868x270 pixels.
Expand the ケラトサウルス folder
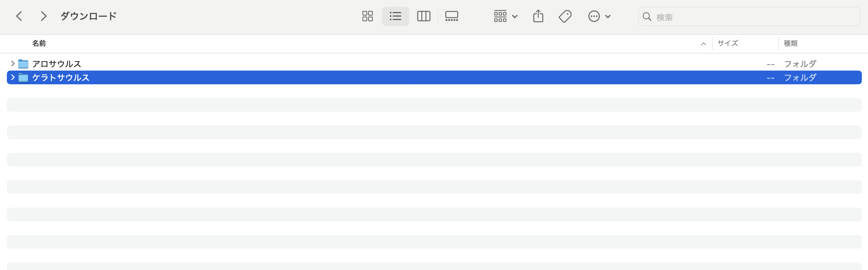(x=13, y=77)
